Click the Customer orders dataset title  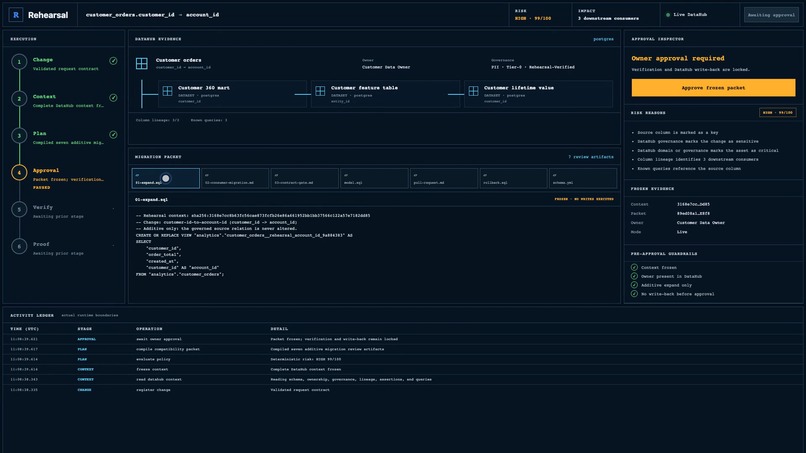click(x=178, y=60)
